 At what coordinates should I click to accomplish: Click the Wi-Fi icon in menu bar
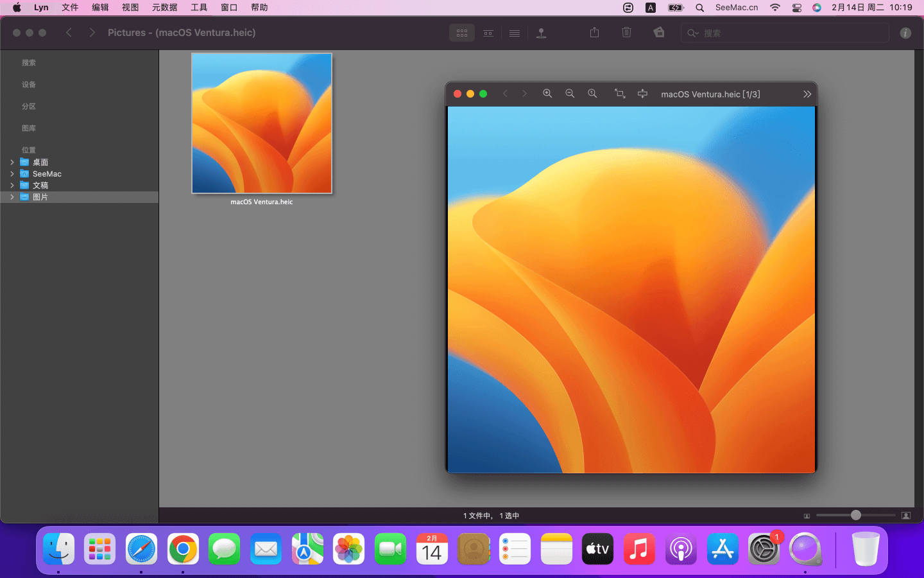(775, 8)
